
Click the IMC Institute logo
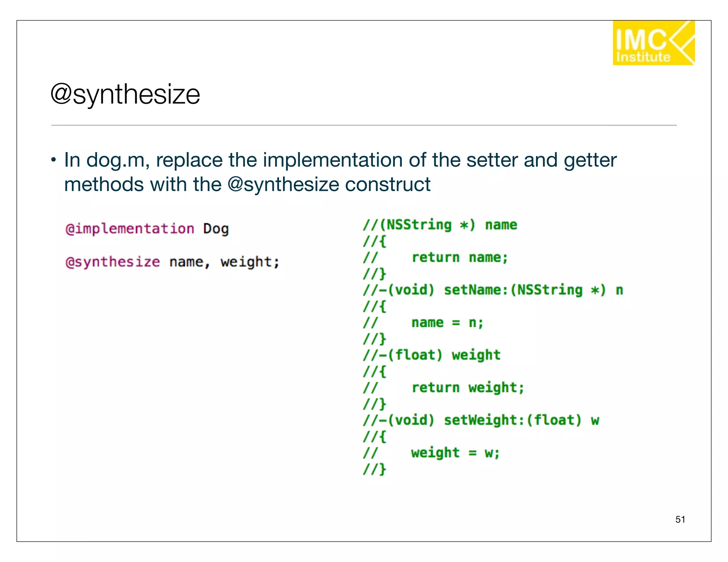(x=653, y=43)
